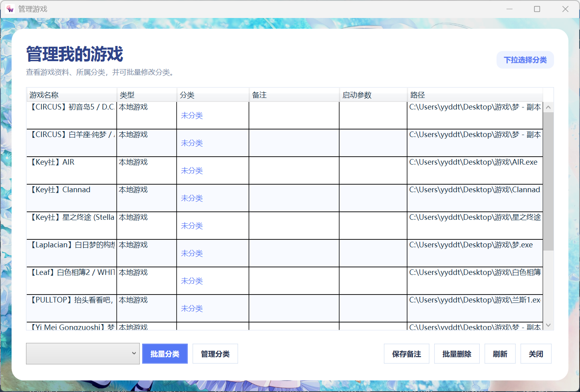
Task: Click the 梦.exe path cell
Action: click(x=475, y=253)
